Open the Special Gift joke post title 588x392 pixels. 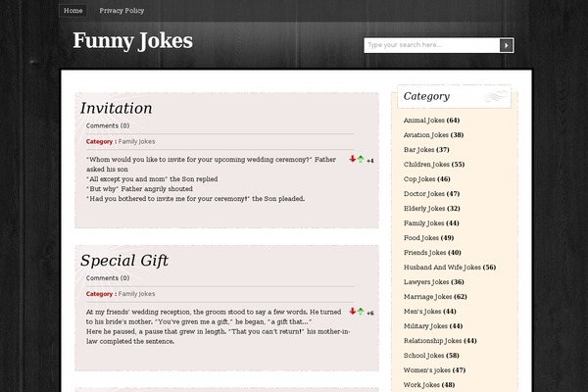(x=124, y=261)
